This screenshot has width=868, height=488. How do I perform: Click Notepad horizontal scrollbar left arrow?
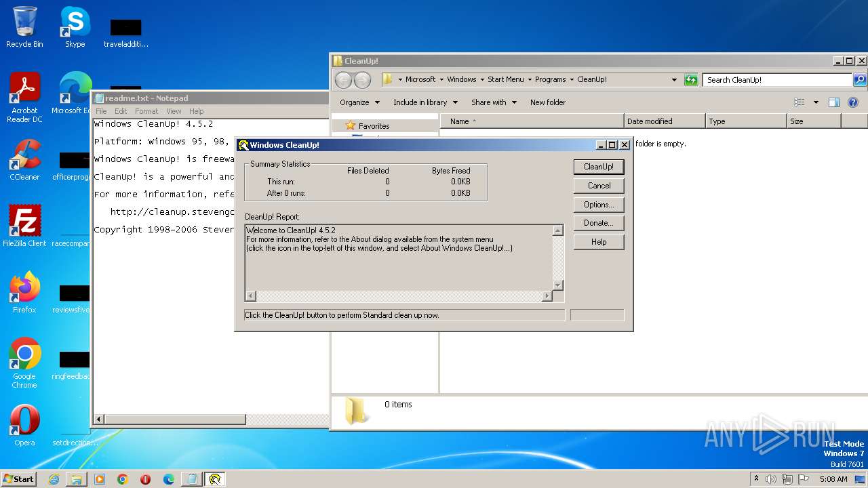pyautogui.click(x=99, y=420)
